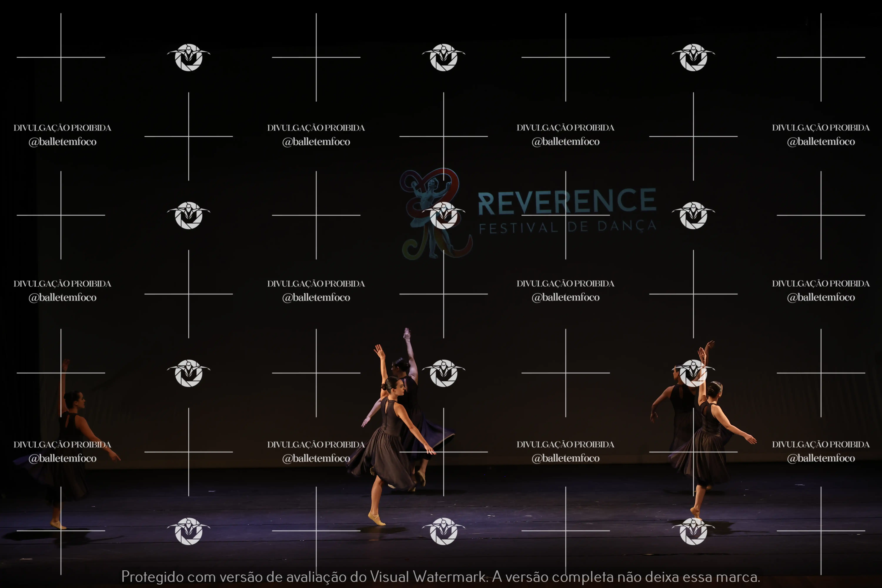Click @balletemfoco text overlapping left dancer's hand
Screen dimensions: 882x588
63,458
